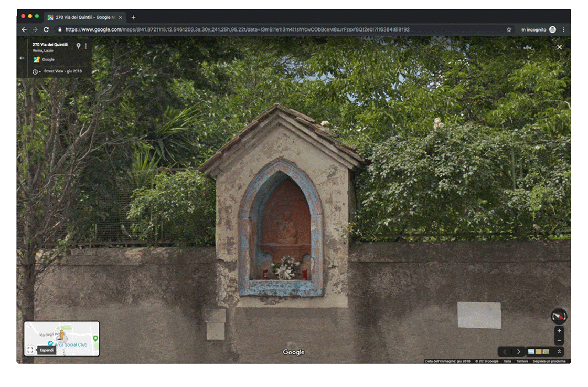Expand the minimap with the Espandi icon

click(30, 350)
